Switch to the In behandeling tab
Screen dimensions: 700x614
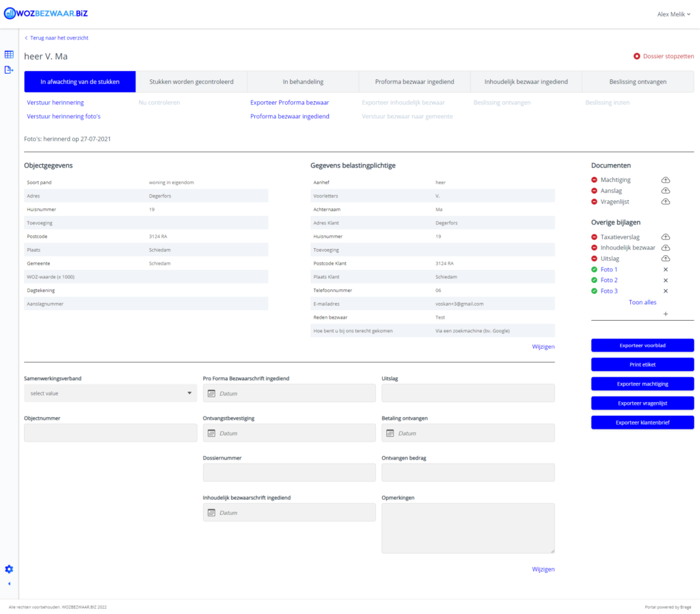[x=303, y=81]
